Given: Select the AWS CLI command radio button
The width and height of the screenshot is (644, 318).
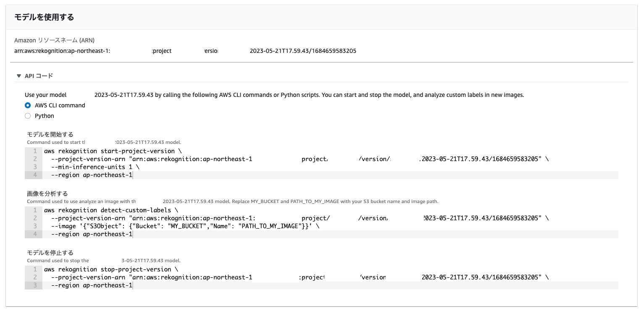Looking at the screenshot, I should pyautogui.click(x=28, y=105).
